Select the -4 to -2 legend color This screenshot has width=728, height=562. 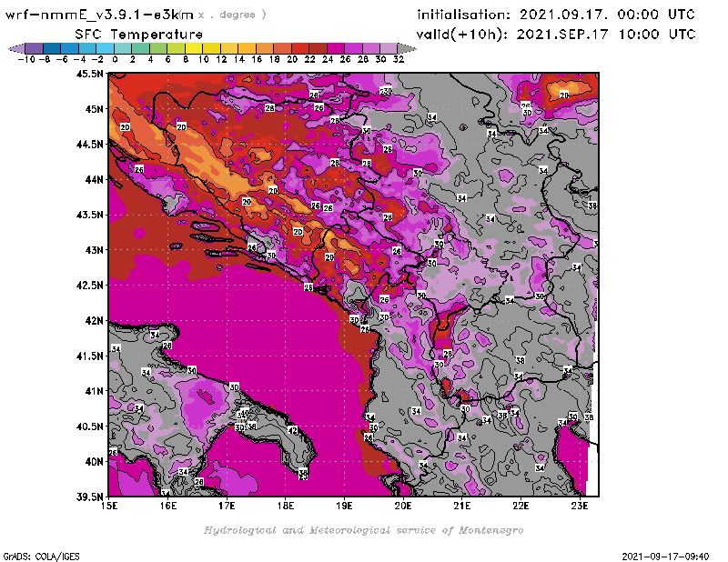pyautogui.click(x=87, y=49)
